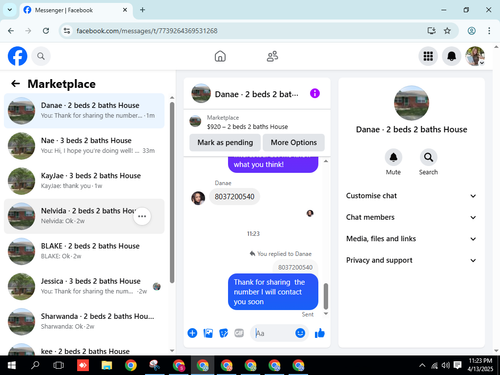Screen dimensions: 500x375
Task: Mark the listing as pending
Action: tap(225, 142)
